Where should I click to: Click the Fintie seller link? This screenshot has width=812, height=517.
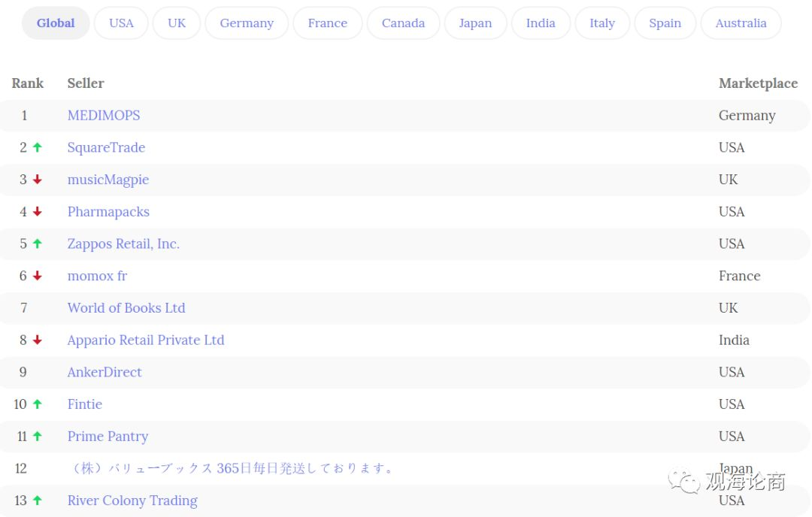coord(84,404)
